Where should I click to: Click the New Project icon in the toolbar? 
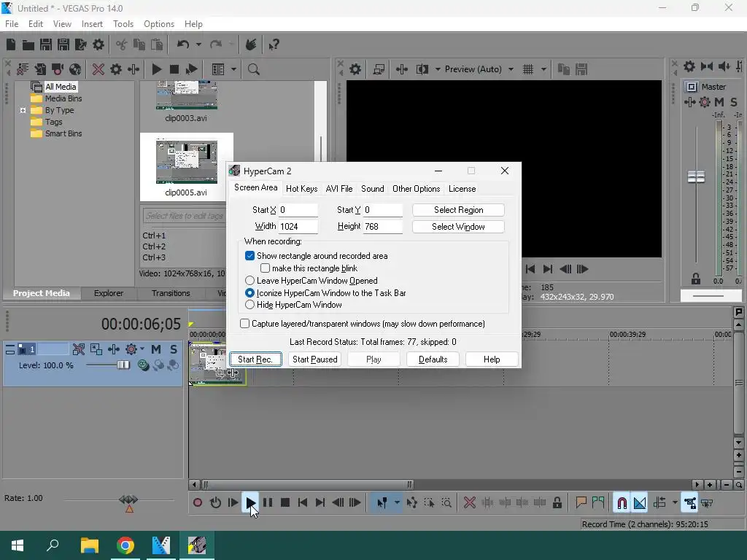(11, 44)
